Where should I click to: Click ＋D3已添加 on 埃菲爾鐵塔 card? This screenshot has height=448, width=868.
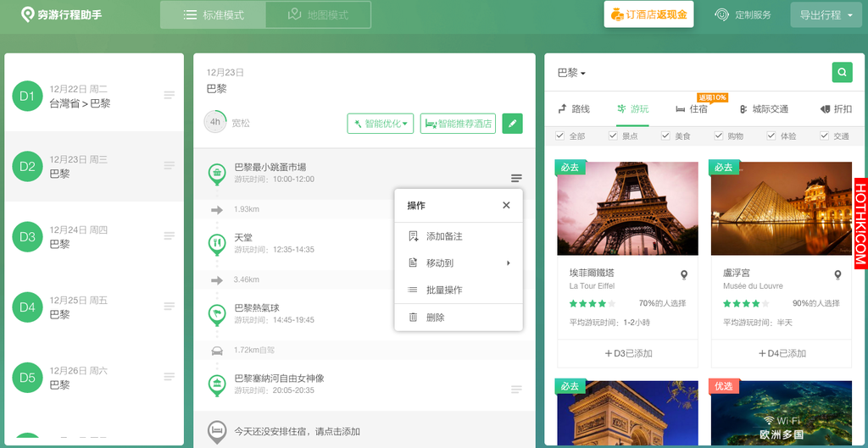628,353
